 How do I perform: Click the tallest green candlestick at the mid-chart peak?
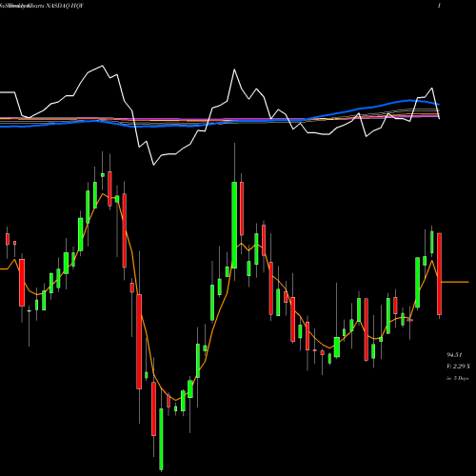coord(234,225)
